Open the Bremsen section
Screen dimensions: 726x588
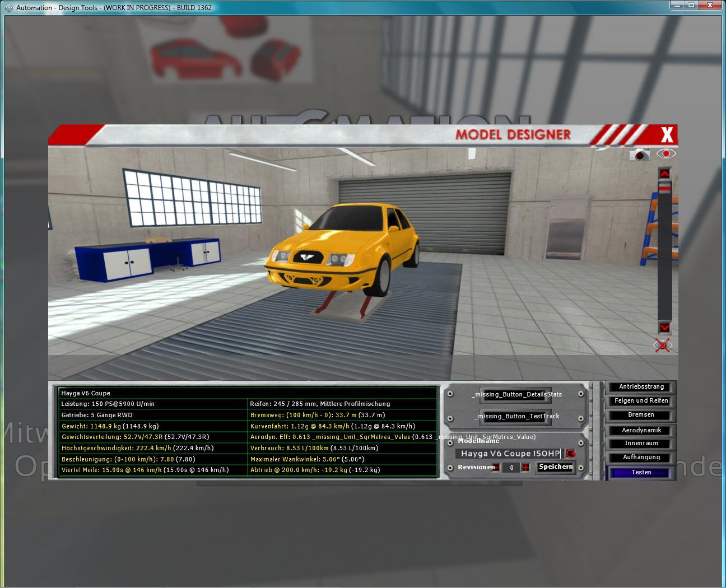(x=641, y=415)
